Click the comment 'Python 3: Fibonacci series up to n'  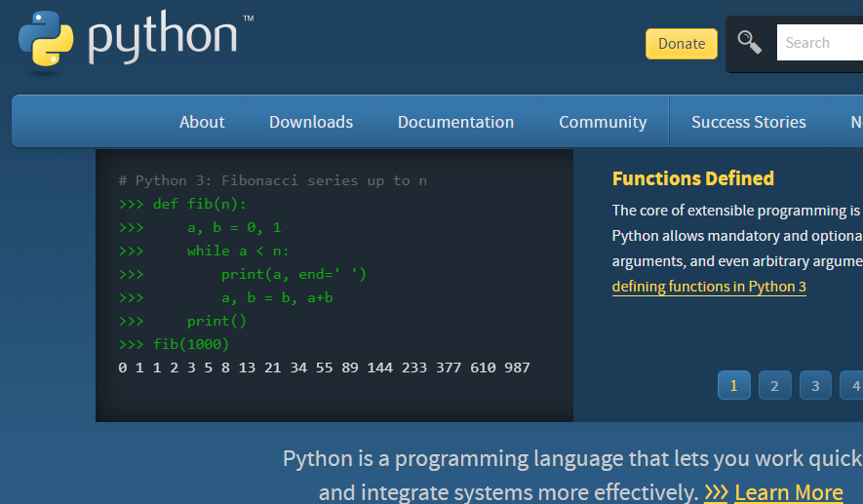[x=272, y=180]
